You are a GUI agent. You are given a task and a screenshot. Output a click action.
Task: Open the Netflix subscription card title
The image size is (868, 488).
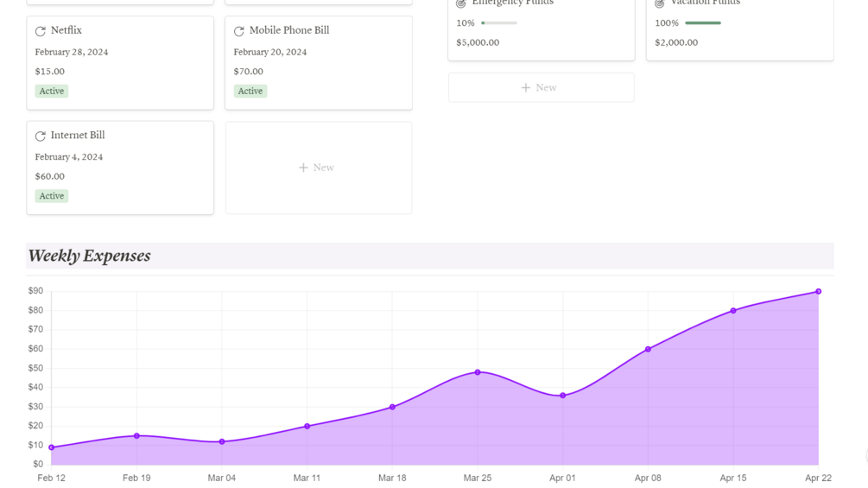66,30
